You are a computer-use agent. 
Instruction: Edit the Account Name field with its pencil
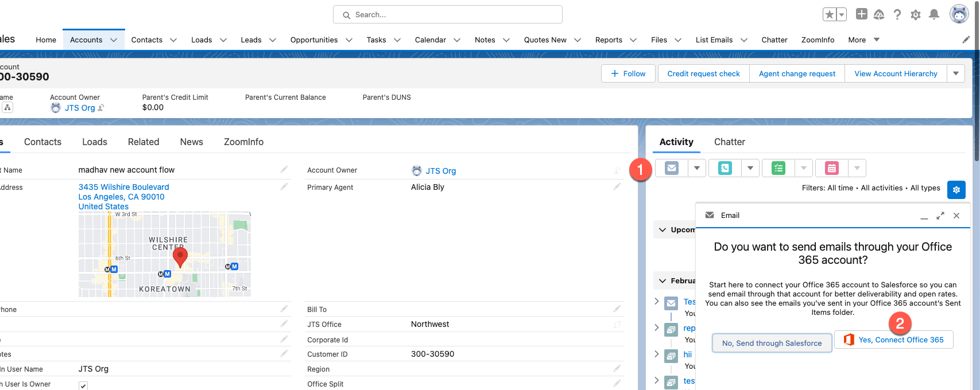(284, 170)
